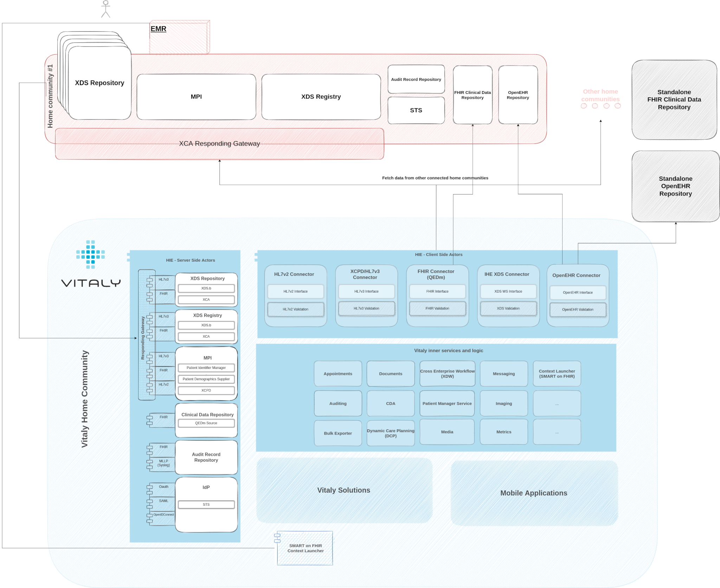Select the Standalone OpenEHR Repository block

675,186
